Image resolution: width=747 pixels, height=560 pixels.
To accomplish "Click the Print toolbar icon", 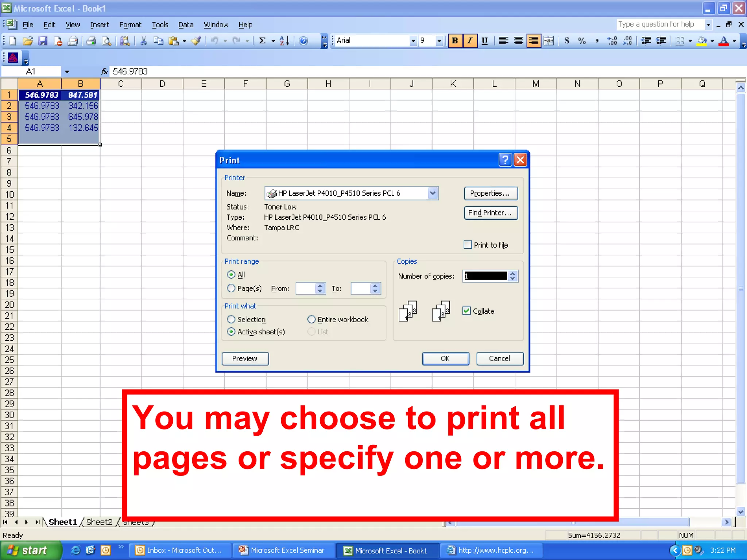I will (x=91, y=41).
